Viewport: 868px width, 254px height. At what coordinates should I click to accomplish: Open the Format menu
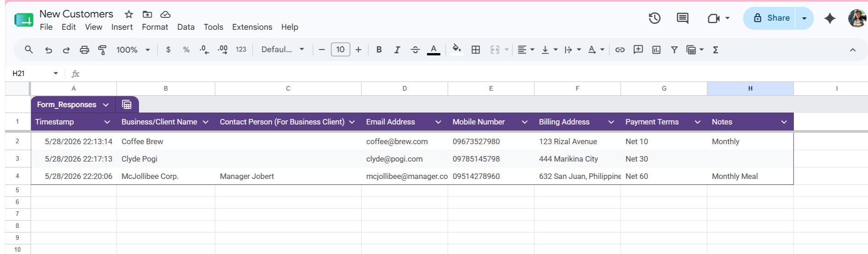155,27
